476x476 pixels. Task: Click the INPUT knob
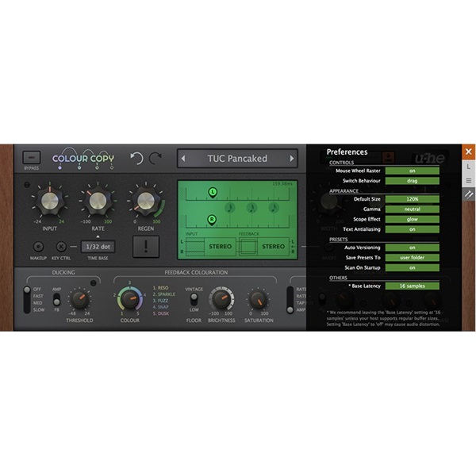point(50,201)
